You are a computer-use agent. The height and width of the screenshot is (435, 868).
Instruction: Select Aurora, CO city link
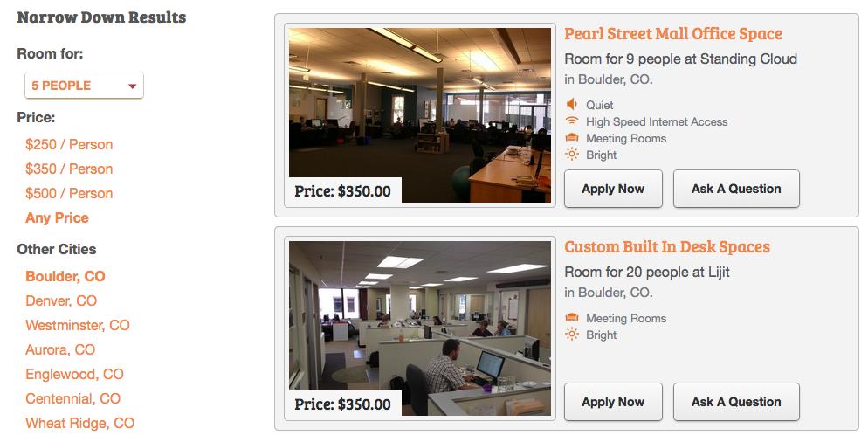tap(60, 349)
